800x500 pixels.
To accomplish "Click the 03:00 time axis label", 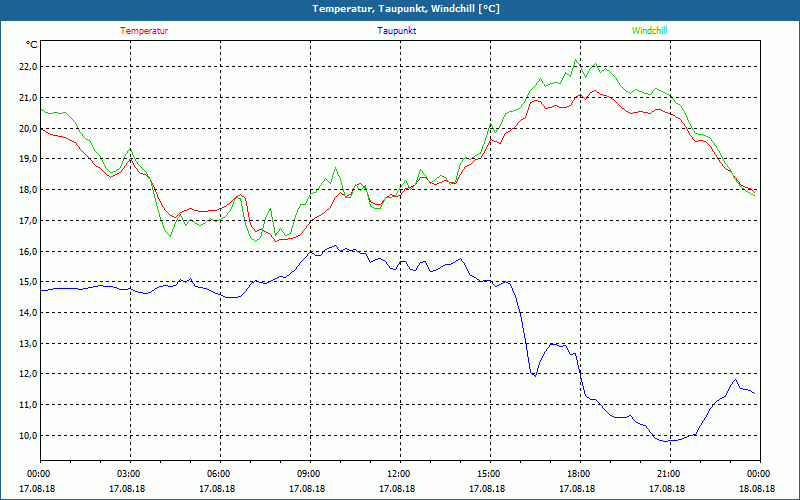I will click(130, 474).
